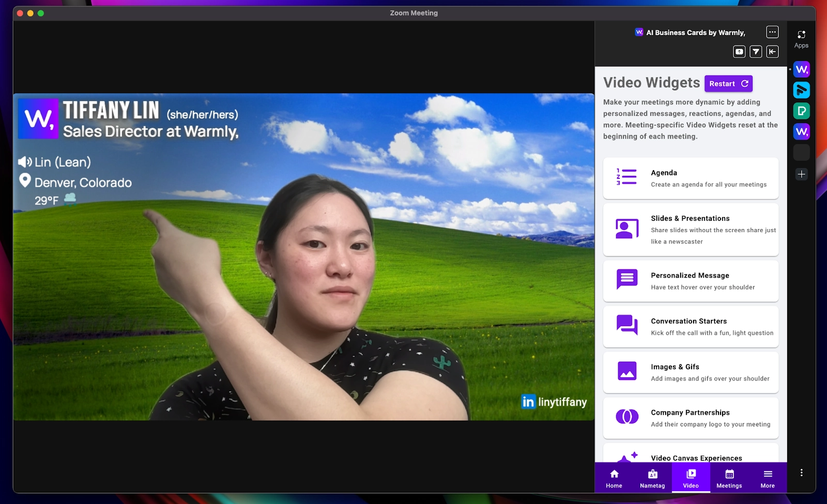Open the Images & Gifs widget
The height and width of the screenshot is (504, 827).
(691, 372)
